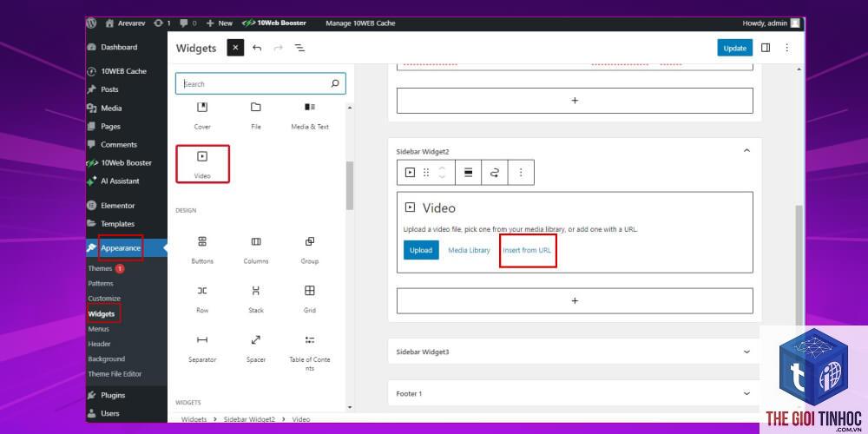This screenshot has width=868, height=434.
Task: Open Header submenu
Action: (99, 344)
